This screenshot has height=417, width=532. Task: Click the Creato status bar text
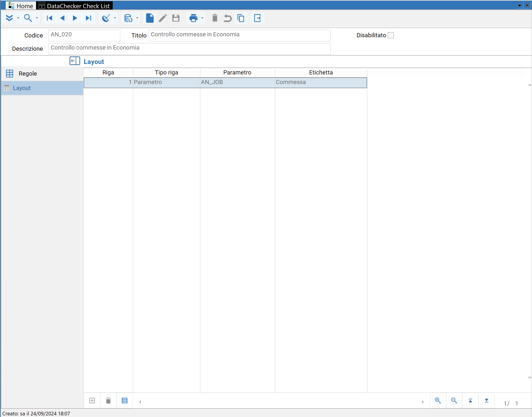[36, 413]
